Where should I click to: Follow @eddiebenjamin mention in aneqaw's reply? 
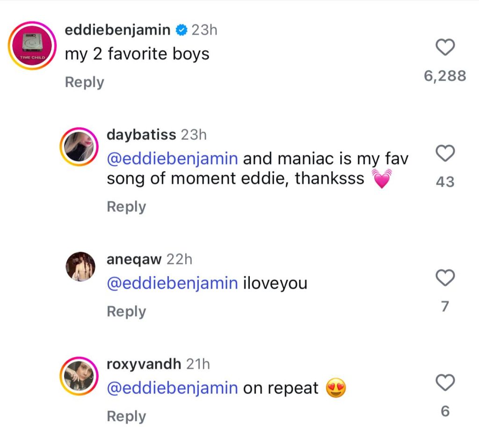(172, 283)
